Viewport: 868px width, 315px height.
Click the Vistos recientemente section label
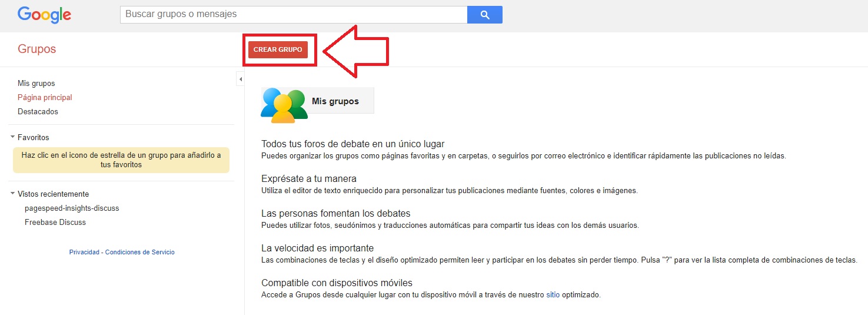[53, 194]
